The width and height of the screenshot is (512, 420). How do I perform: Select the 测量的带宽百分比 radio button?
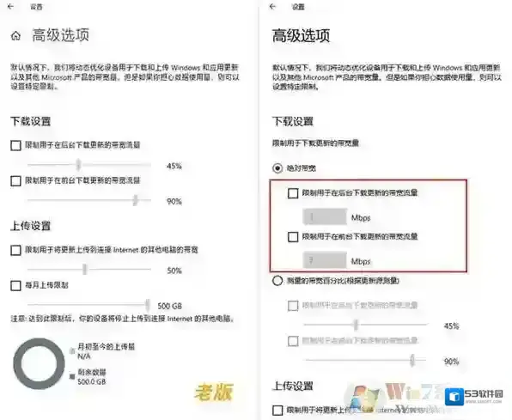(x=277, y=281)
